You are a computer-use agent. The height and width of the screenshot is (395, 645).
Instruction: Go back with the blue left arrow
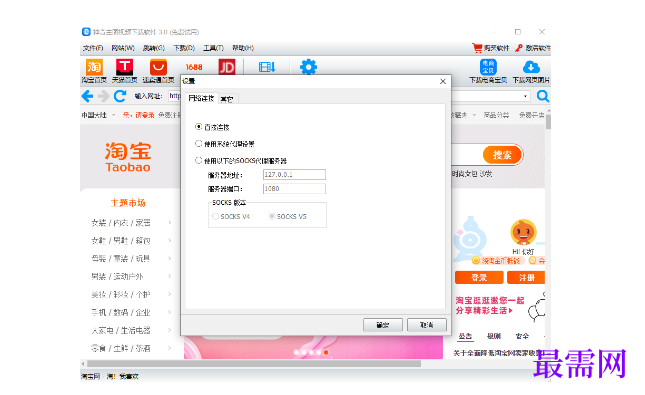coord(87,96)
